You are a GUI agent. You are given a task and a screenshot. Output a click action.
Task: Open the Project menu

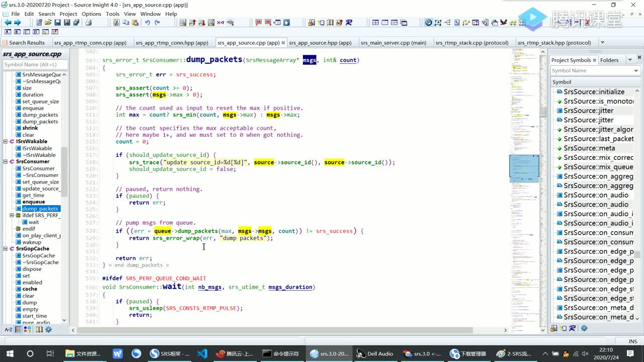coord(68,14)
